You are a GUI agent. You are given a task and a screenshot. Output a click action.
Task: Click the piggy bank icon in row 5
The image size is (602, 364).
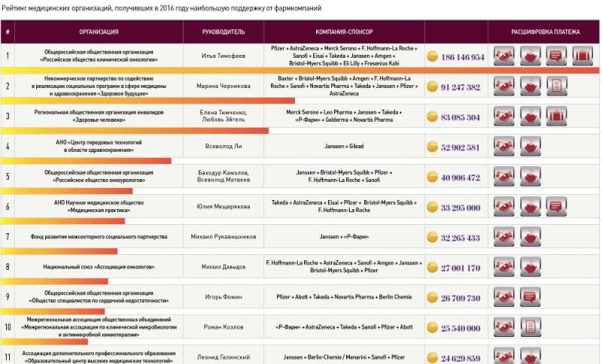click(531, 177)
